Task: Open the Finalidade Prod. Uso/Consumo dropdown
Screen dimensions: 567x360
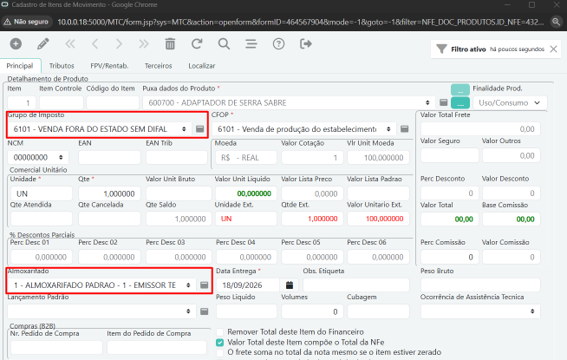Action: pos(510,103)
